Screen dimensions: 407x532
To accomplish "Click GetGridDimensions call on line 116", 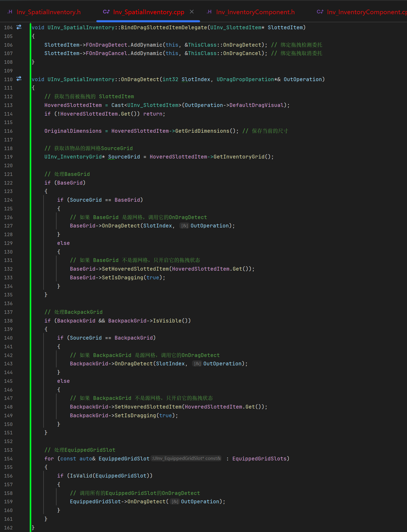I will pyautogui.click(x=202, y=131).
